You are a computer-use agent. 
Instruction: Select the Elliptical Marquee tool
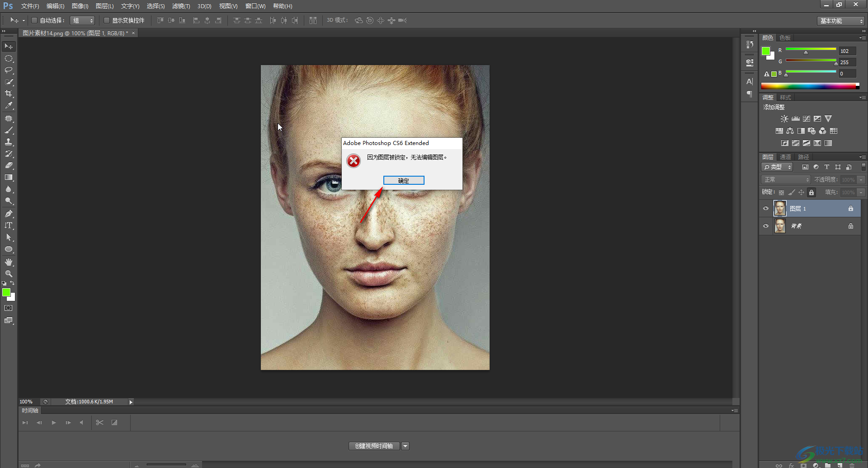9,59
